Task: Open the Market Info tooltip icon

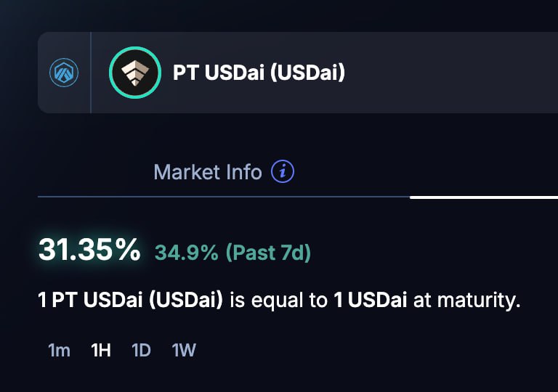Action: (283, 172)
